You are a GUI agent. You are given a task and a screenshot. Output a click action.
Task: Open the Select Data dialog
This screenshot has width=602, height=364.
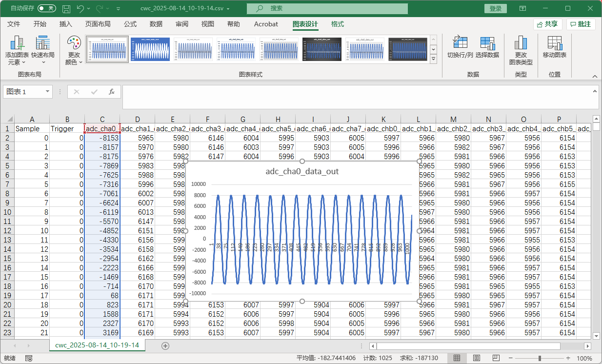click(487, 44)
